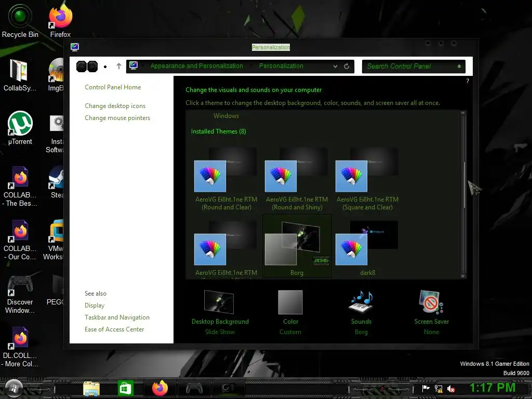Go to Control Panel Home
The image size is (532, 399).
coord(113,87)
